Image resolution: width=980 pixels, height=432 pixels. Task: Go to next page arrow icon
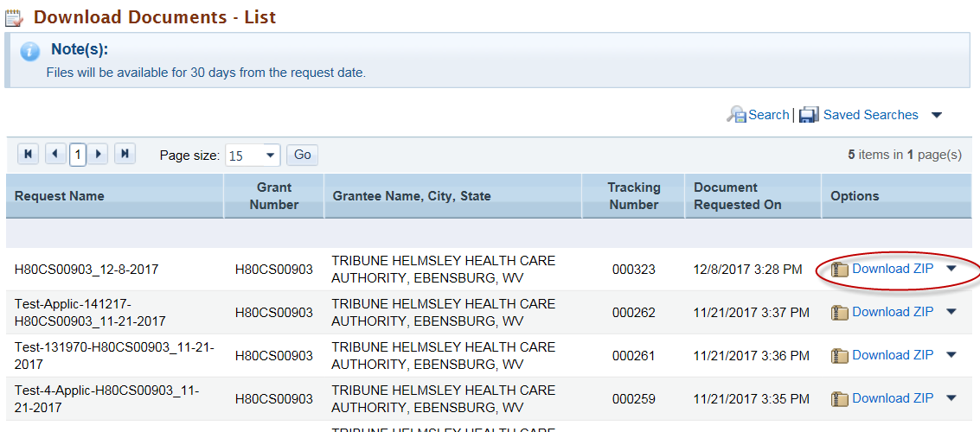click(98, 154)
